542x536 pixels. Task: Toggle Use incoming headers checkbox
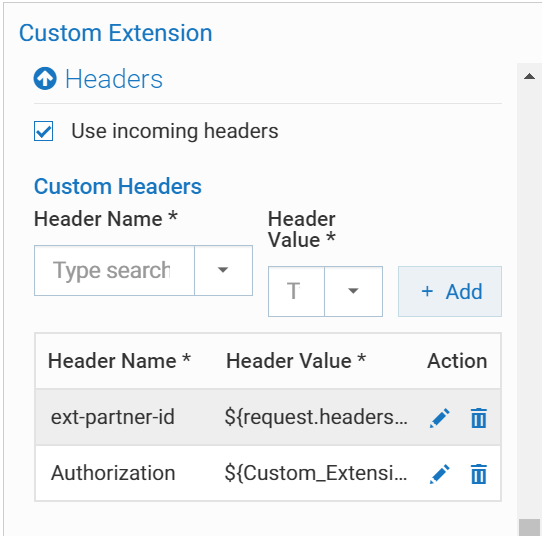pyautogui.click(x=44, y=131)
